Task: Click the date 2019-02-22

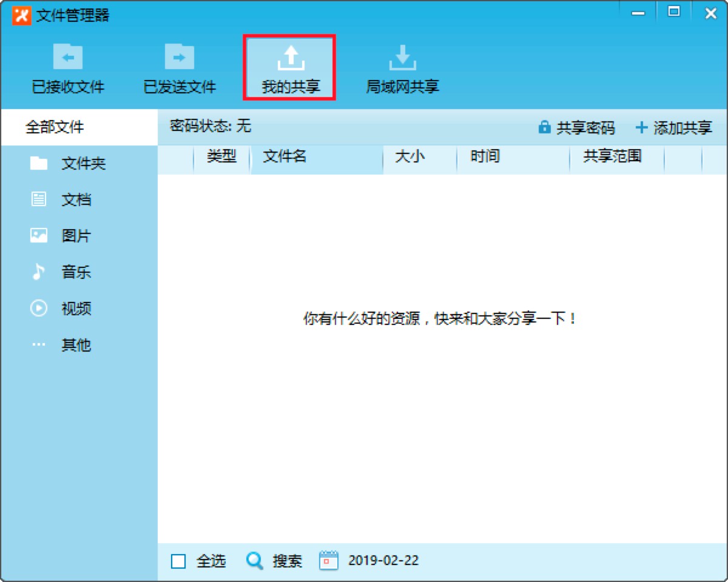Action: point(383,561)
